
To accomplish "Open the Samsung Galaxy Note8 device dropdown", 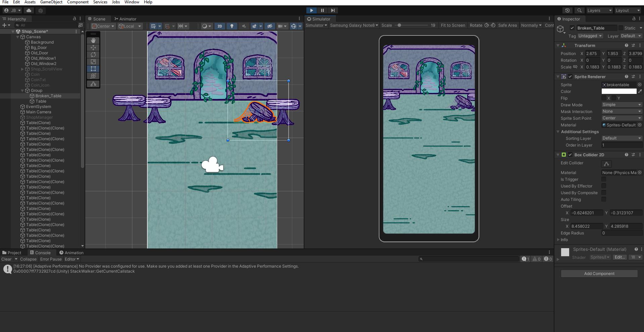I will (354, 25).
